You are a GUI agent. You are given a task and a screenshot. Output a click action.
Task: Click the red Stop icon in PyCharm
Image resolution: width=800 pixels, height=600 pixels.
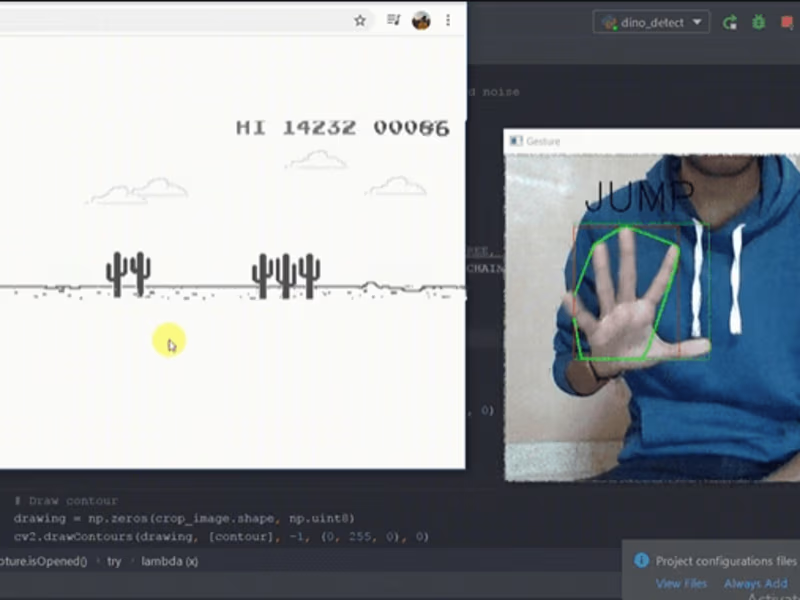(x=787, y=22)
